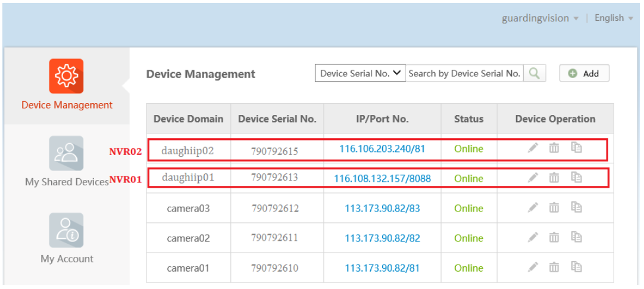This screenshot has width=644, height=289.
Task: Edit the camera01 device
Action: click(x=533, y=267)
